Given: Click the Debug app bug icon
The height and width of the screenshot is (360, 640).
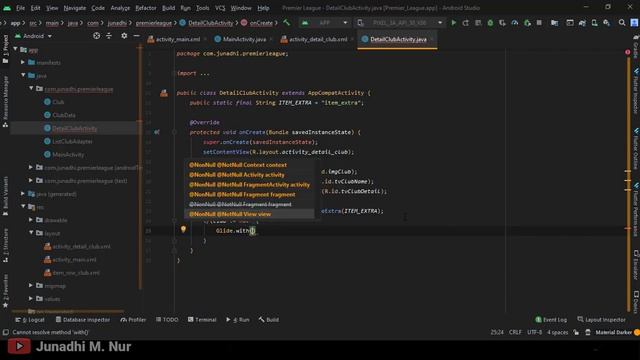Looking at the screenshot, I should 490,23.
